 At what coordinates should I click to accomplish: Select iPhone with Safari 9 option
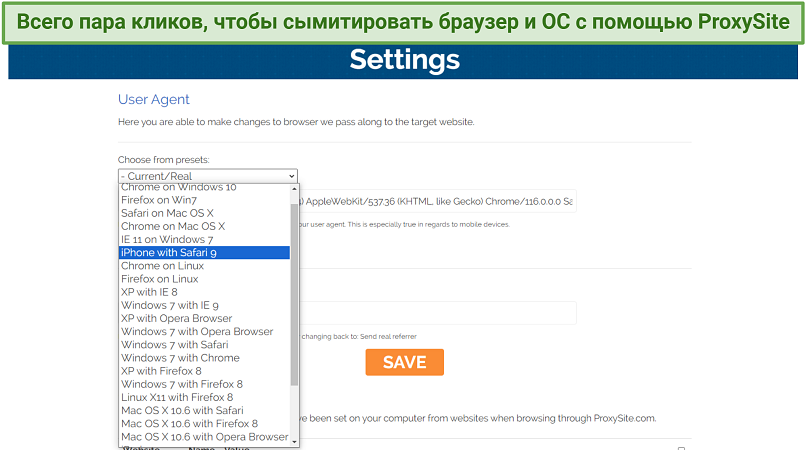[x=205, y=253]
